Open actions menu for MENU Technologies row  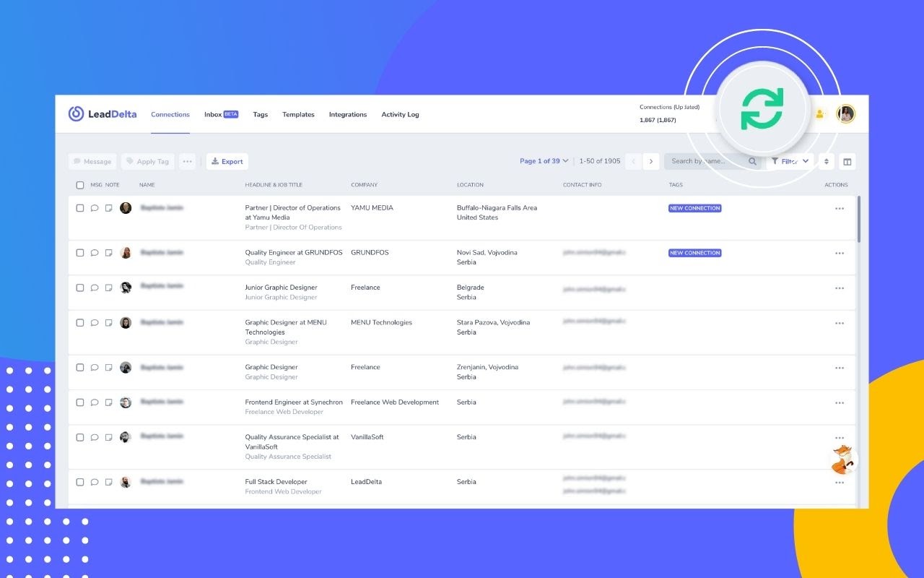pyautogui.click(x=840, y=324)
